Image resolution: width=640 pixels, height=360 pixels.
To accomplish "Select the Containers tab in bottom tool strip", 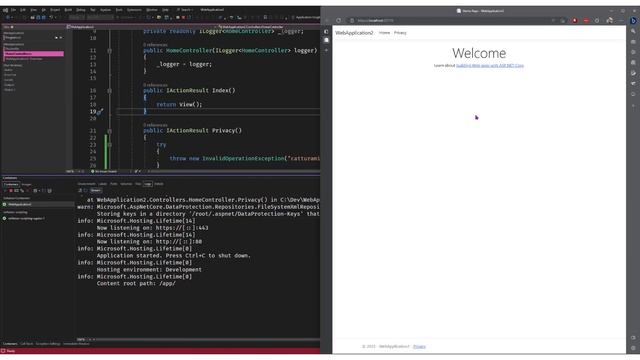I will point(10,344).
